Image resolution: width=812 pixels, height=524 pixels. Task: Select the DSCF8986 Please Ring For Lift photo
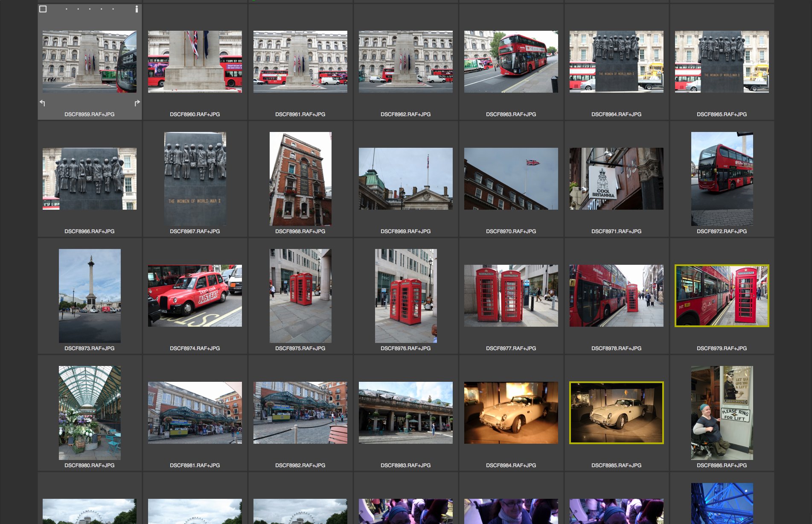[x=722, y=413]
